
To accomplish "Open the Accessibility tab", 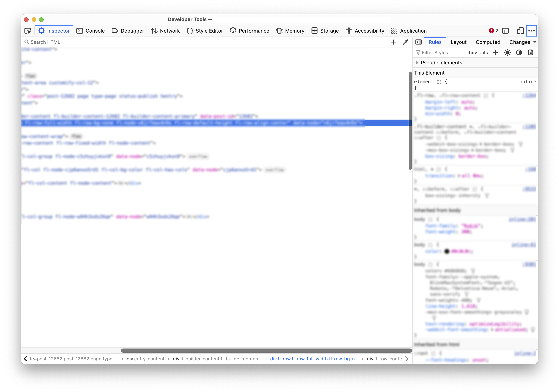I will coord(365,31).
